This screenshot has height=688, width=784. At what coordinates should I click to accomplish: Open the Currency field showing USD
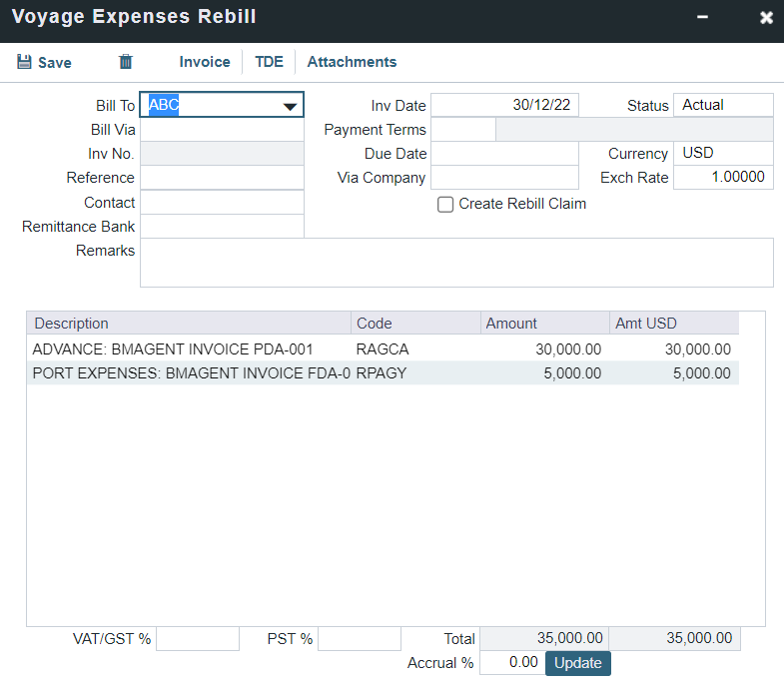click(723, 154)
